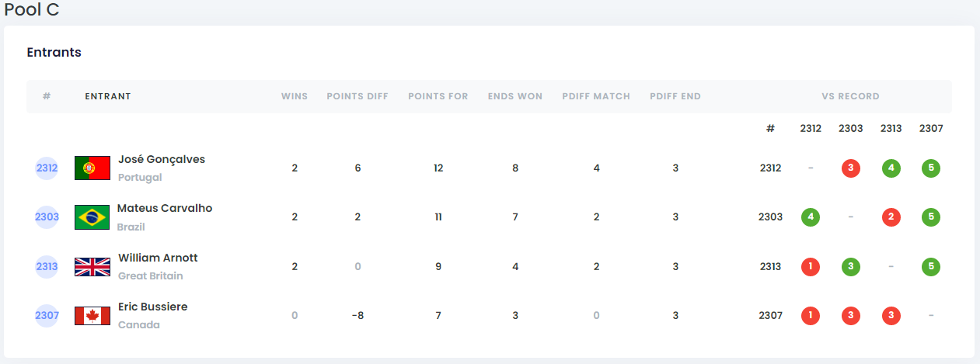
Task: Click entrant badge 2313 for William Arnott
Action: (x=47, y=267)
